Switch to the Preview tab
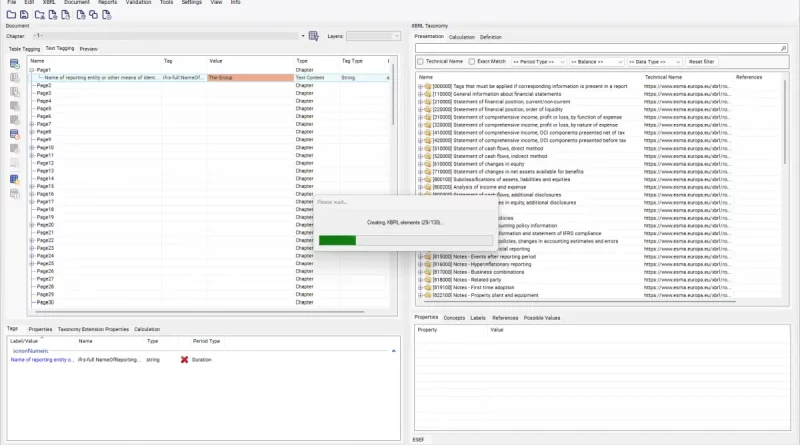This screenshot has height=445, width=800. (x=88, y=49)
